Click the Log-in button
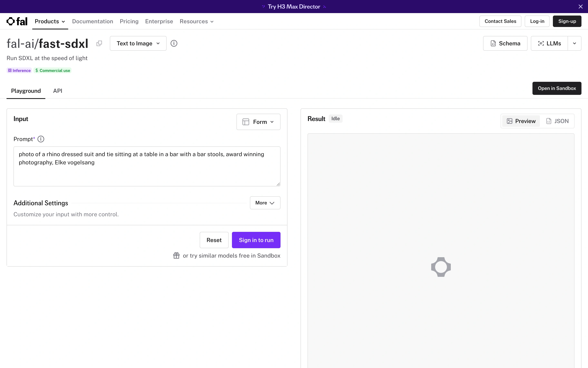The width and height of the screenshot is (588, 368). [x=537, y=21]
